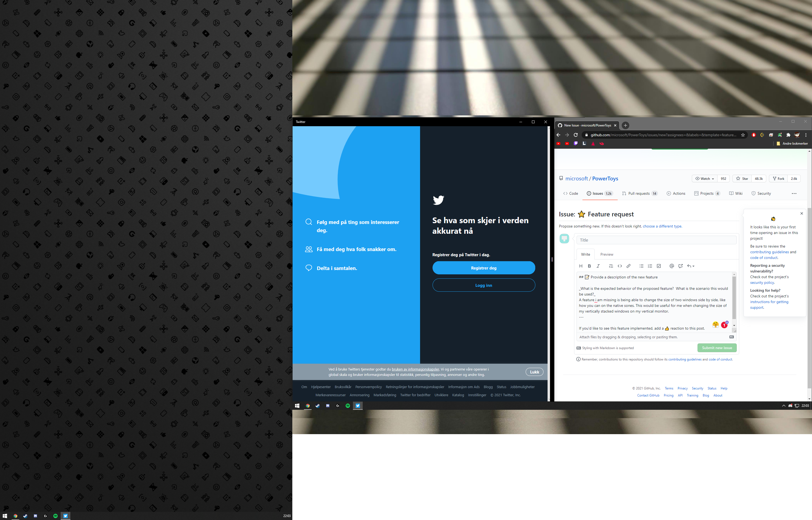Open the Twitch bookmark
This screenshot has height=520, width=812.
pyautogui.click(x=575, y=144)
